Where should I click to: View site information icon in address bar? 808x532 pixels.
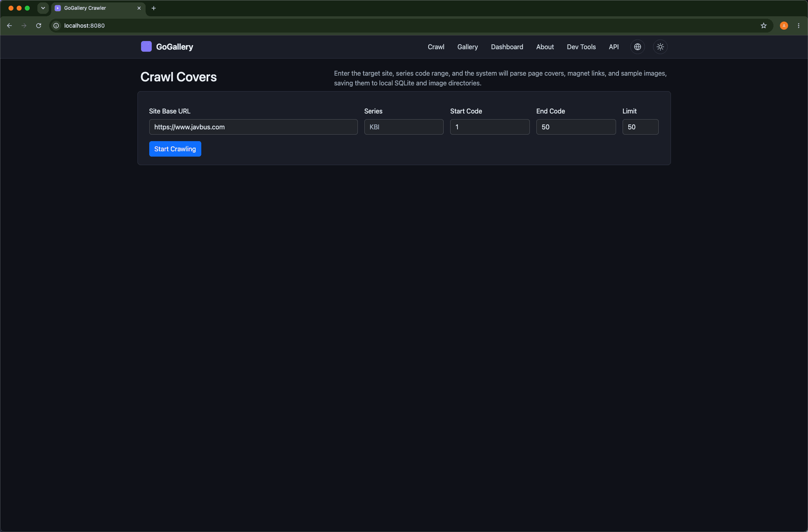coord(56,26)
